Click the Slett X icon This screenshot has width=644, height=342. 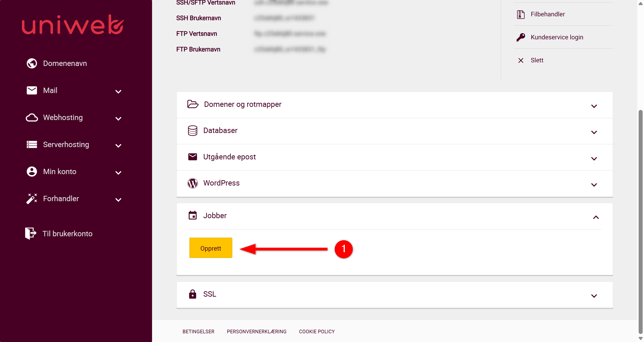521,60
